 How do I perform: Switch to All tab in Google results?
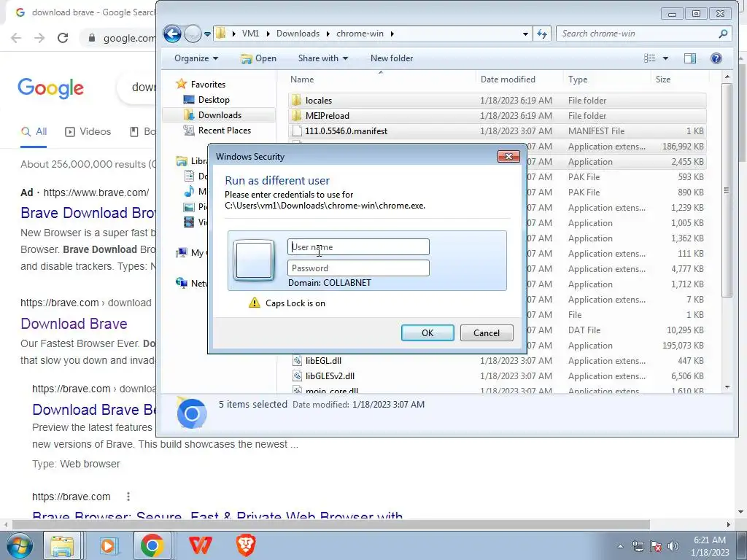[x=34, y=132]
